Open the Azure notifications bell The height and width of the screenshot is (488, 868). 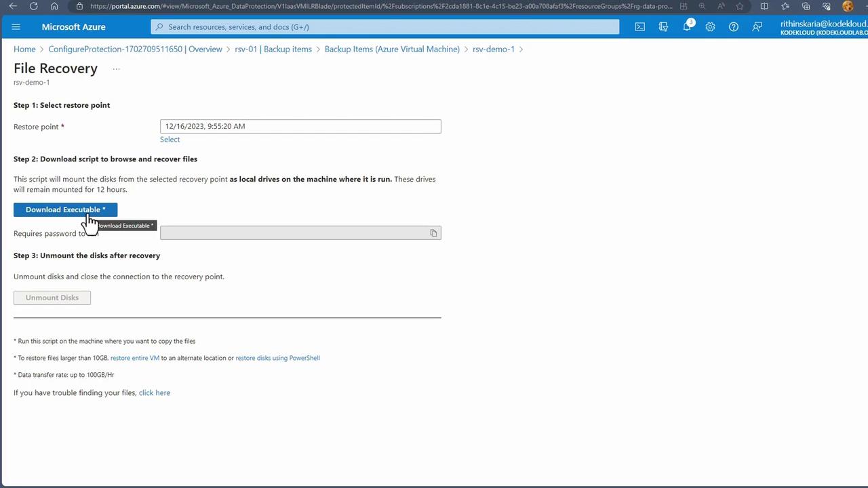tap(687, 26)
